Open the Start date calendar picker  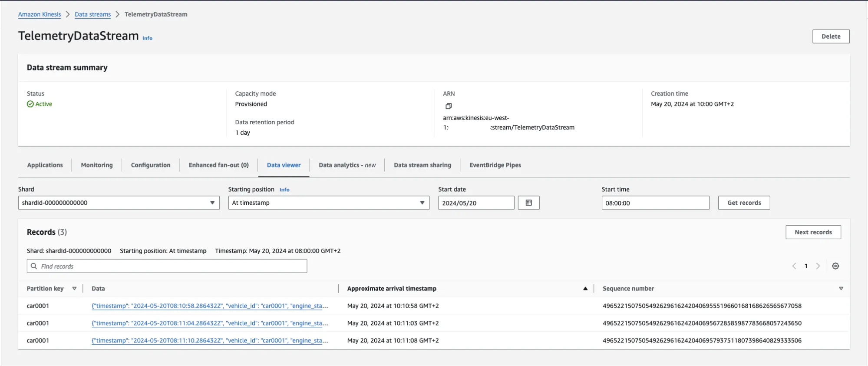coord(528,203)
